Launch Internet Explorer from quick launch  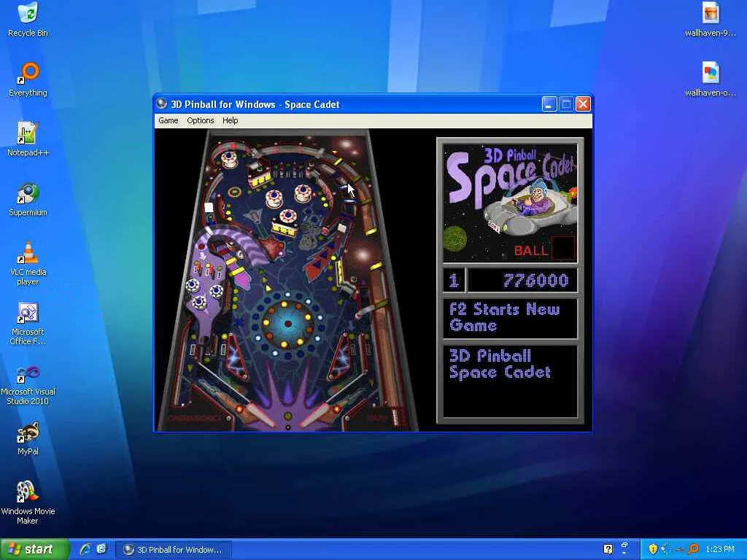(x=85, y=549)
